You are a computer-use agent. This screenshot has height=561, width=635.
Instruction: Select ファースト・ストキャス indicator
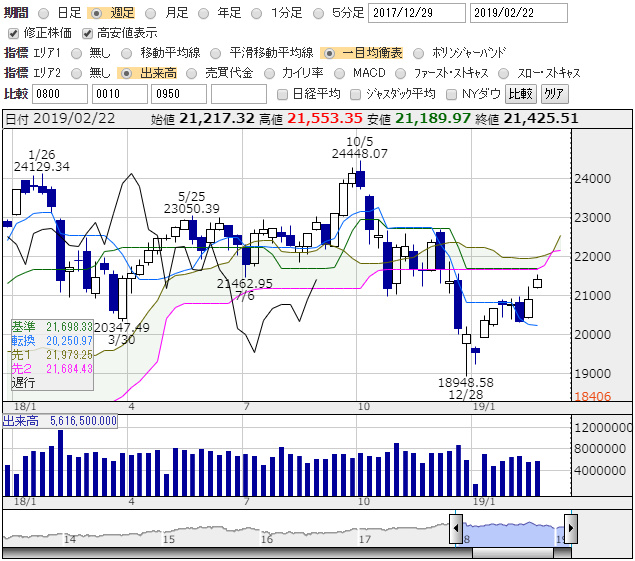(x=400, y=73)
